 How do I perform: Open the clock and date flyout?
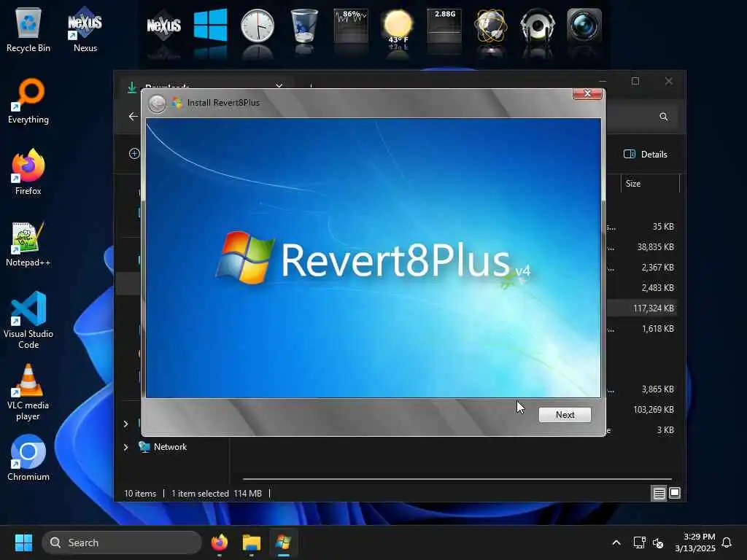click(x=694, y=542)
